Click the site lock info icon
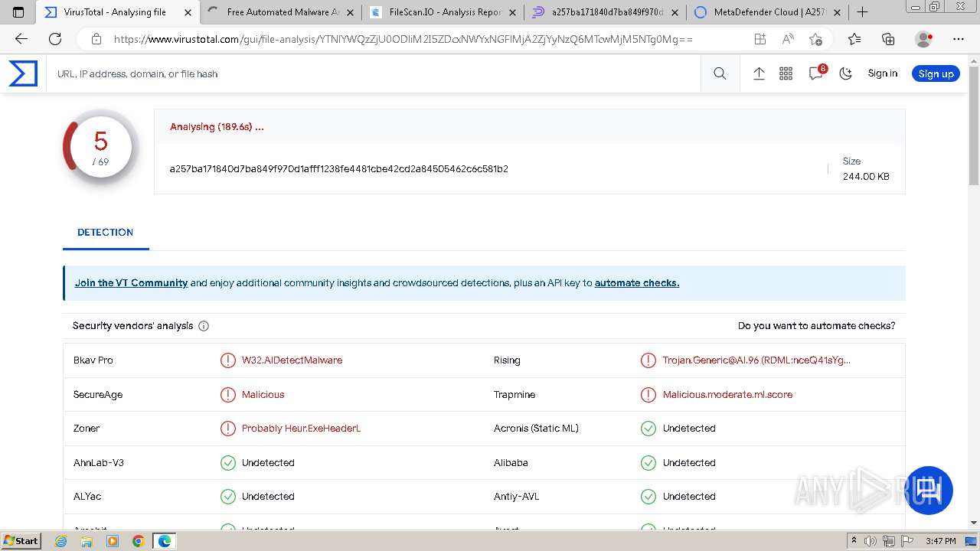Viewport: 980px width, 551px height. tap(96, 39)
